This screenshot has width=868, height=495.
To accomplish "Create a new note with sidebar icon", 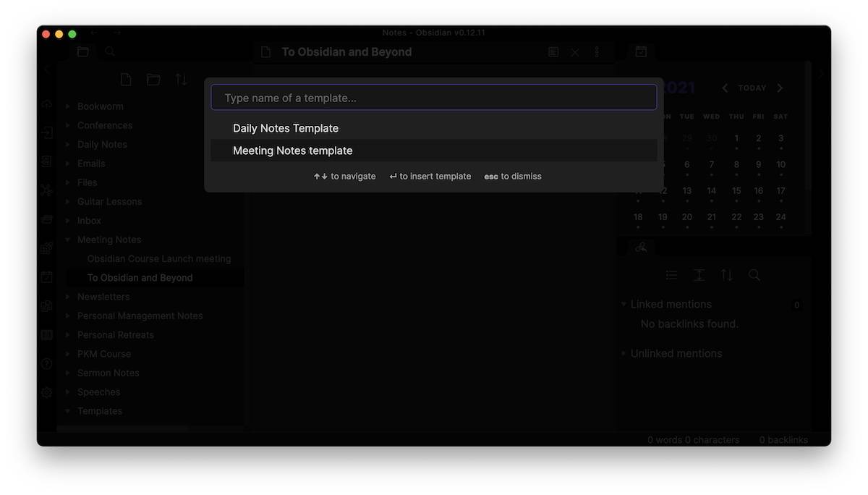I will (126, 80).
